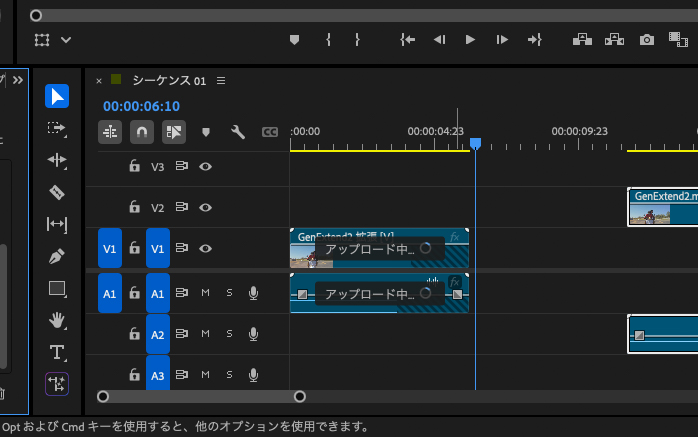The width and height of the screenshot is (698, 437).
Task: Mark Out point in monitor
Action: point(357,40)
